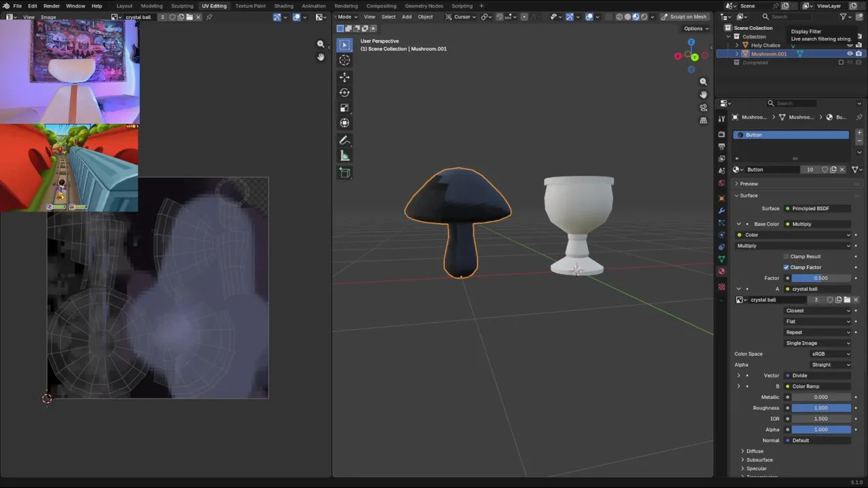Switch to the Sculpting workspace tab

pyautogui.click(x=182, y=6)
